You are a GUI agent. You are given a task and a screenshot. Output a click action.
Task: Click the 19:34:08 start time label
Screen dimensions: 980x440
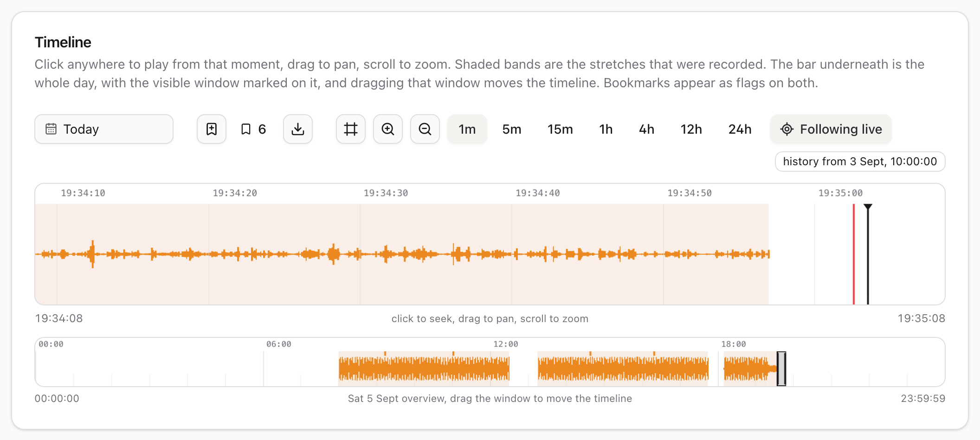[x=59, y=318]
